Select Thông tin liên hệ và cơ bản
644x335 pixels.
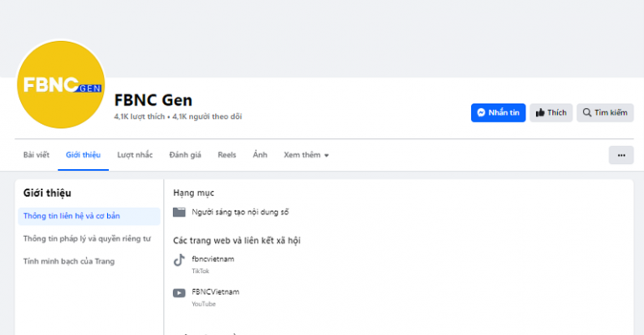coord(89,216)
